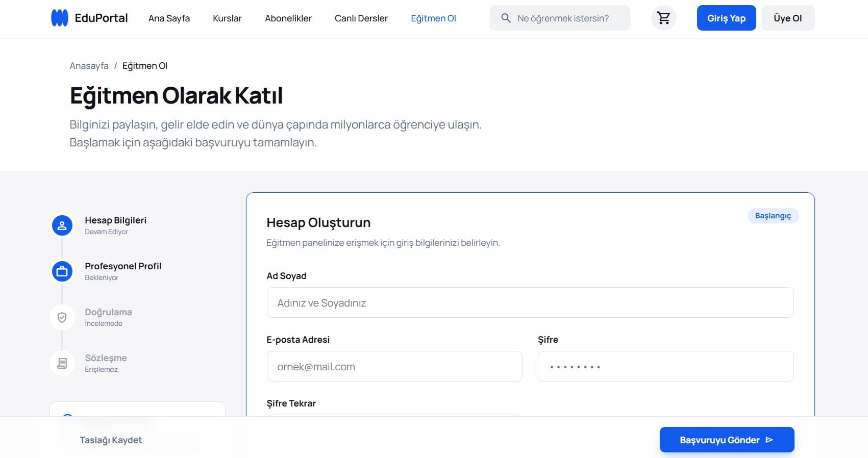Focus the Ad Soyad input field
868x458 pixels.
(530, 303)
